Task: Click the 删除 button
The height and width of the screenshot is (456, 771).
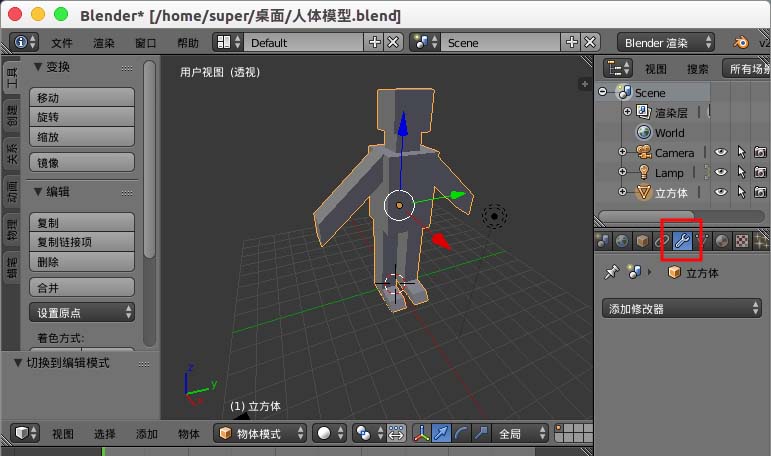Action: (82, 262)
